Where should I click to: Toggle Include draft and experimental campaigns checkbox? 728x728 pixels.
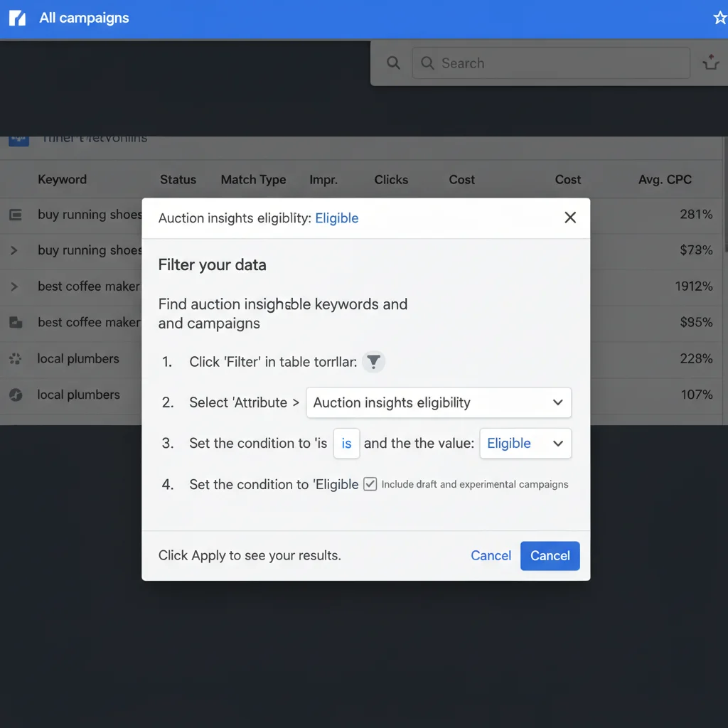pyautogui.click(x=370, y=483)
